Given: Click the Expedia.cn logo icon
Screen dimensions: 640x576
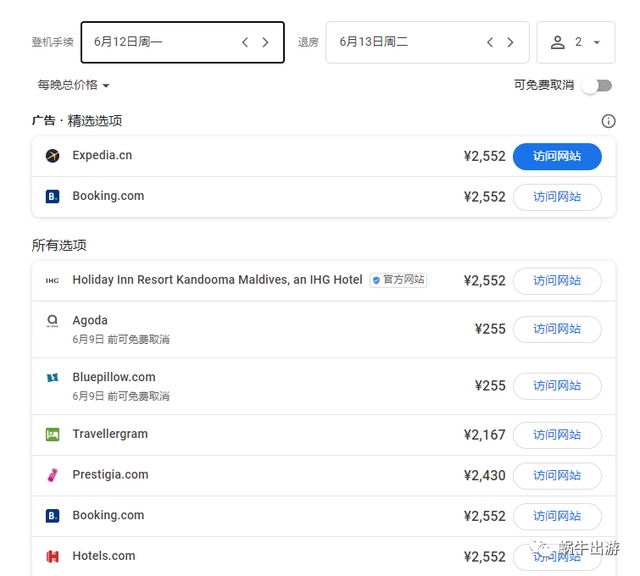Looking at the screenshot, I should 52,156.
